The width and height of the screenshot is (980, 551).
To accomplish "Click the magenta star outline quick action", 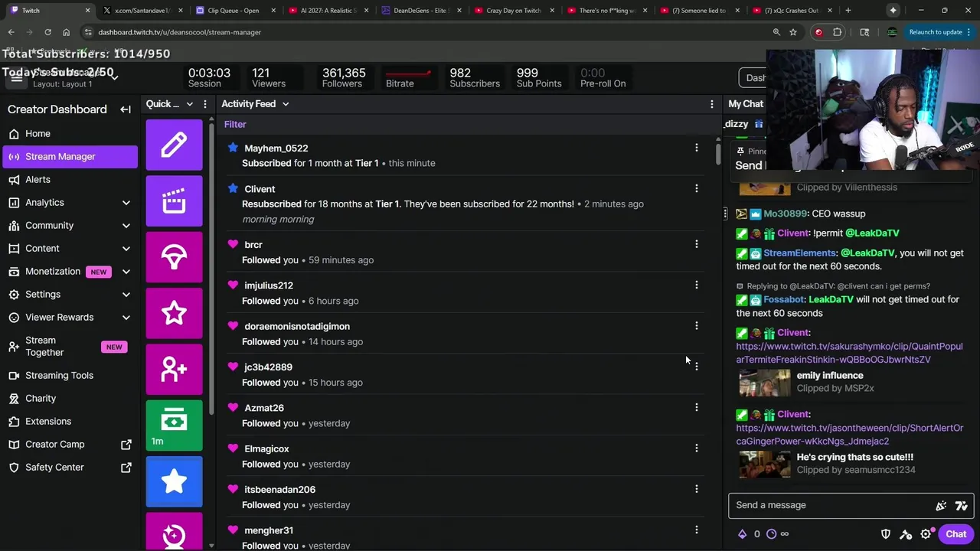I will pos(175,313).
